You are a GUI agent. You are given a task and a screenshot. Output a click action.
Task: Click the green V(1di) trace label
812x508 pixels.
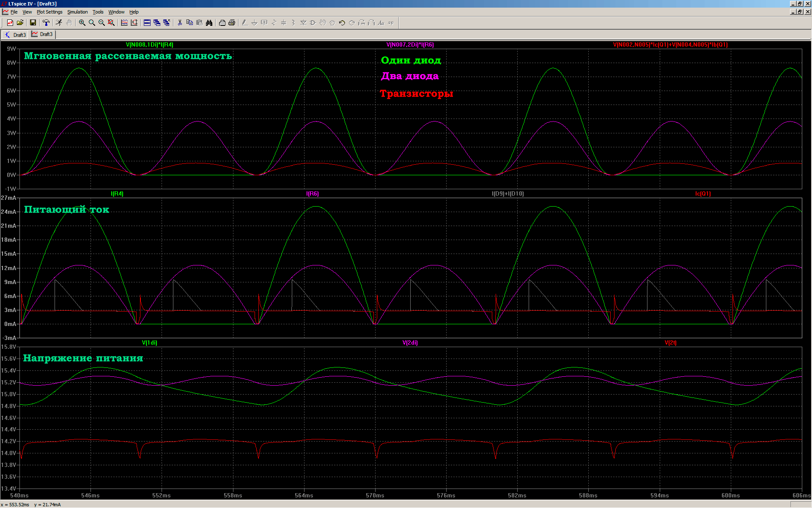pyautogui.click(x=150, y=342)
